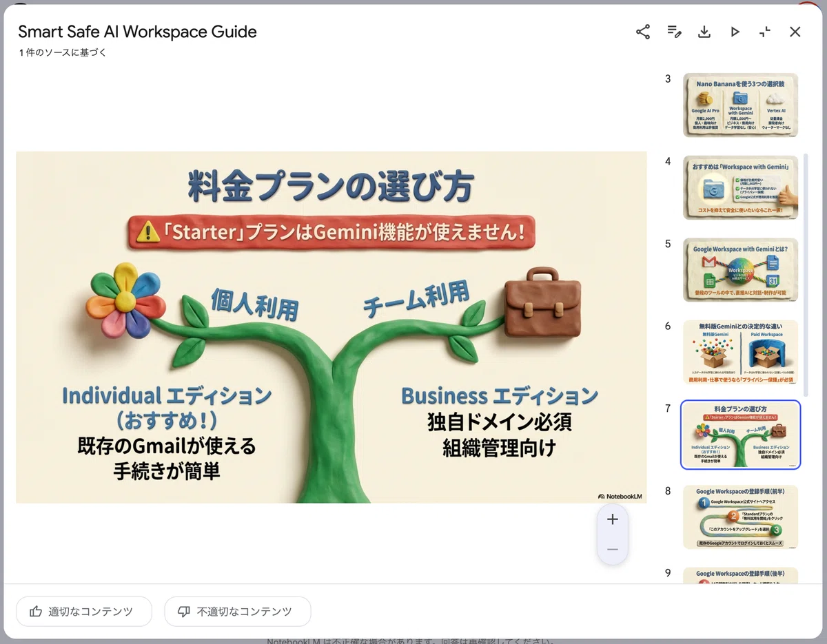Click the Smart Safe AI Workspace Guide title

(x=137, y=32)
